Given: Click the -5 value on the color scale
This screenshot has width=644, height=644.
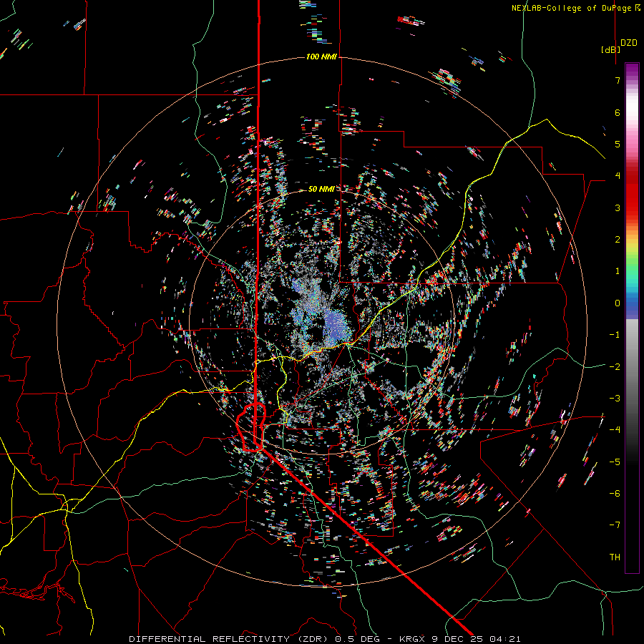Looking at the screenshot, I should [x=615, y=462].
